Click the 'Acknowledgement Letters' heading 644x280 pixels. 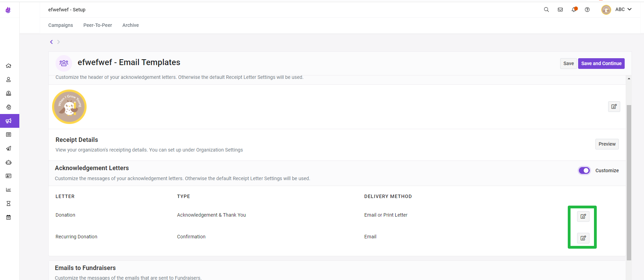coord(92,168)
